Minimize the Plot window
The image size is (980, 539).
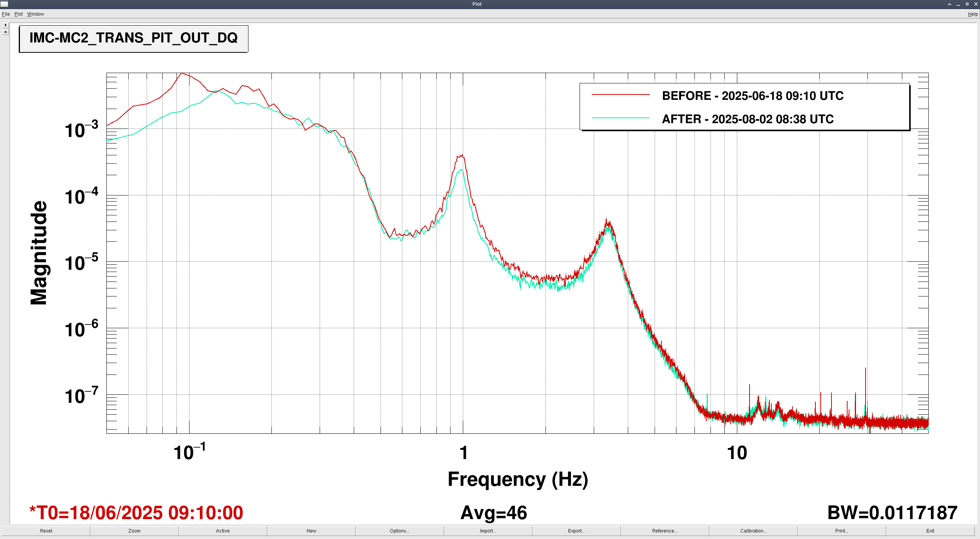pos(958,4)
